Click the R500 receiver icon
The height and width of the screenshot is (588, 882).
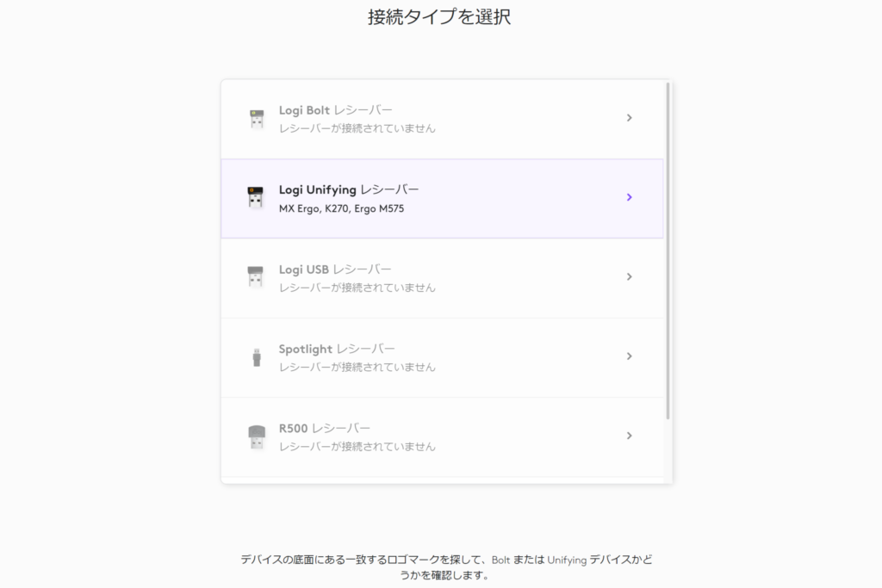pos(257,436)
